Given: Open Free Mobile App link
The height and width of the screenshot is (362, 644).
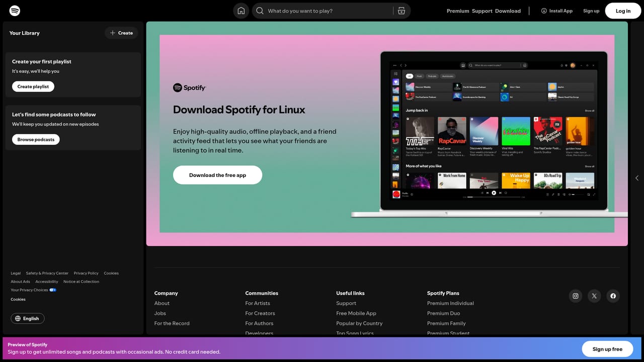Looking at the screenshot, I should coord(356,313).
